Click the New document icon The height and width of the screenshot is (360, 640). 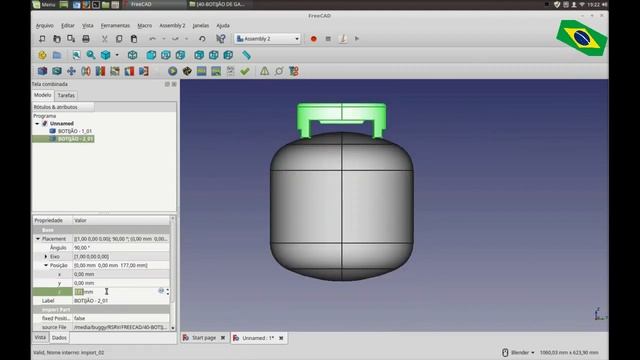[x=42, y=39]
